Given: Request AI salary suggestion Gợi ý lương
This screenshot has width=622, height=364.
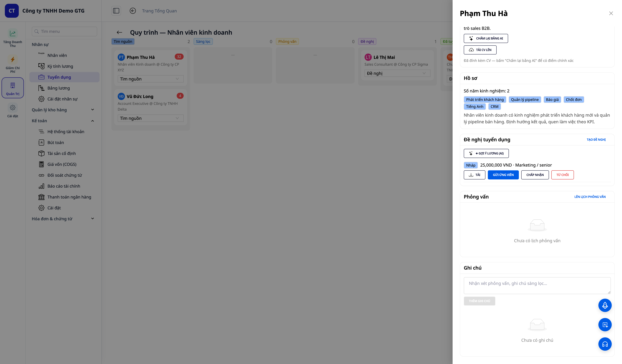Looking at the screenshot, I should click(x=486, y=153).
